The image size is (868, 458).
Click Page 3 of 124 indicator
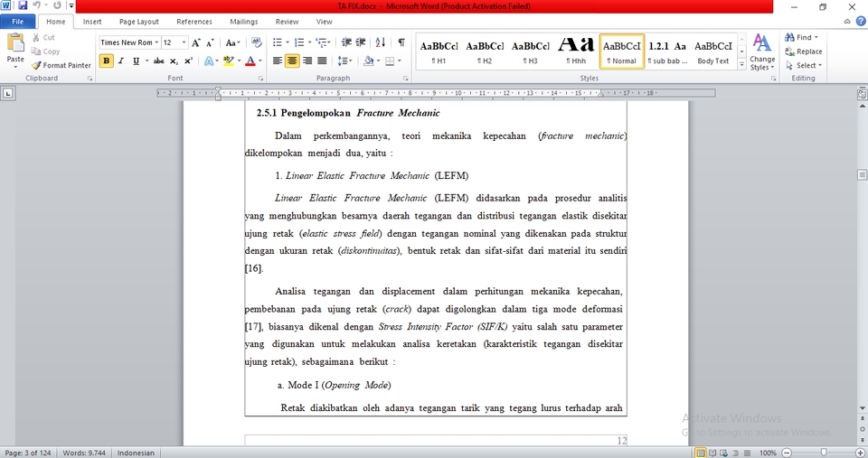[x=28, y=453]
